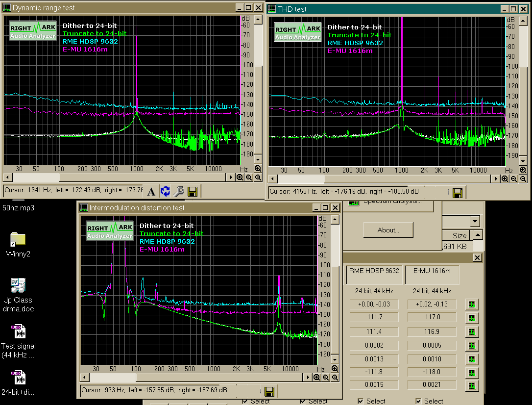Click the -111.7 result value
Viewport: 532px width, 405px height.
374,317
